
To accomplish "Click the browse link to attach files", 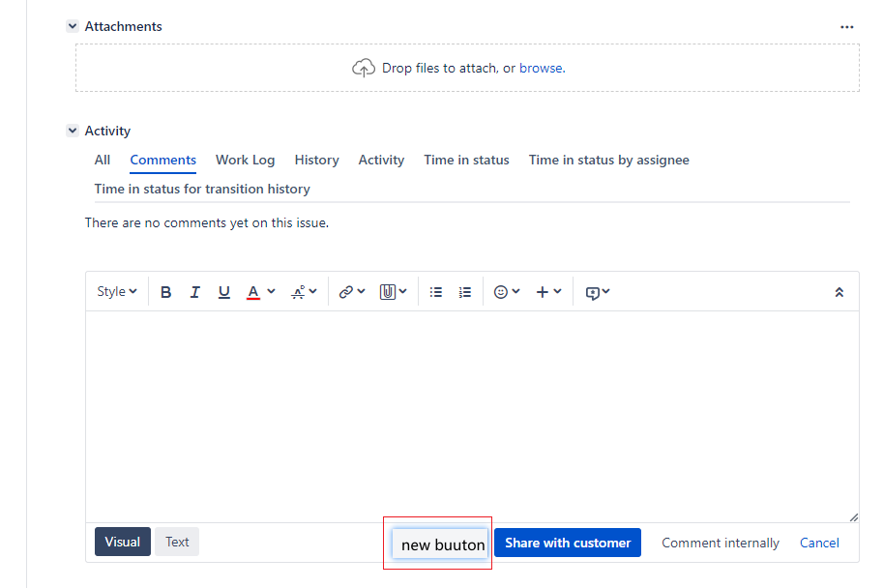I will tap(541, 67).
